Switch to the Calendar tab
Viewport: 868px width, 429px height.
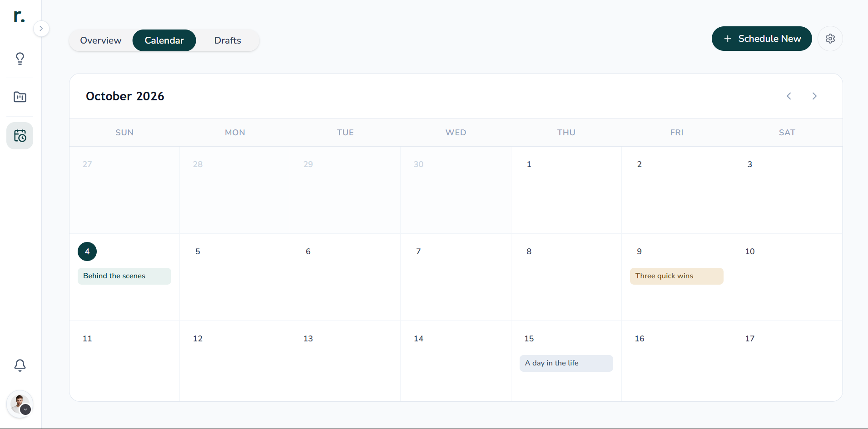coord(164,40)
